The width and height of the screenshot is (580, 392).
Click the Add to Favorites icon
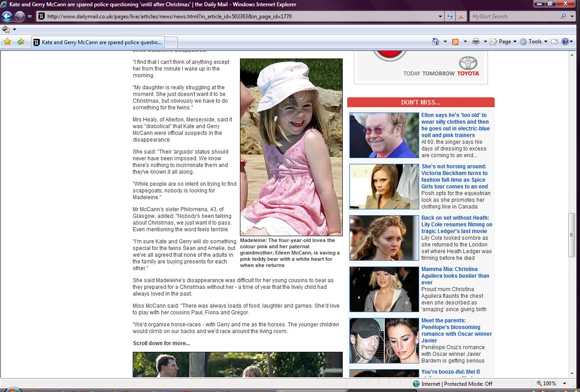coord(21,42)
